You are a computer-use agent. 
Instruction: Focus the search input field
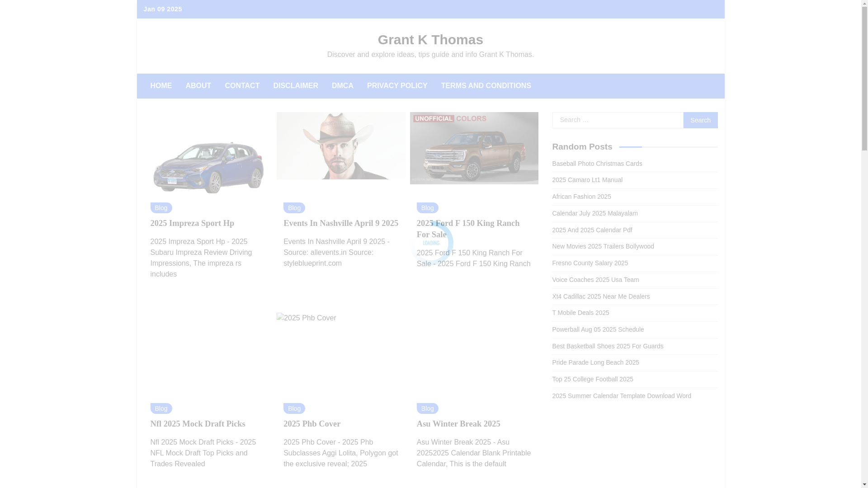(x=618, y=120)
